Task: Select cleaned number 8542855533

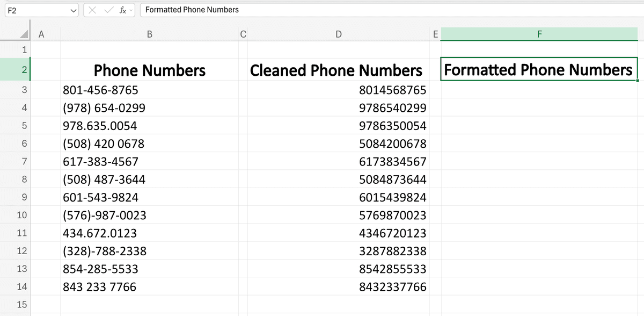Action: (x=339, y=269)
